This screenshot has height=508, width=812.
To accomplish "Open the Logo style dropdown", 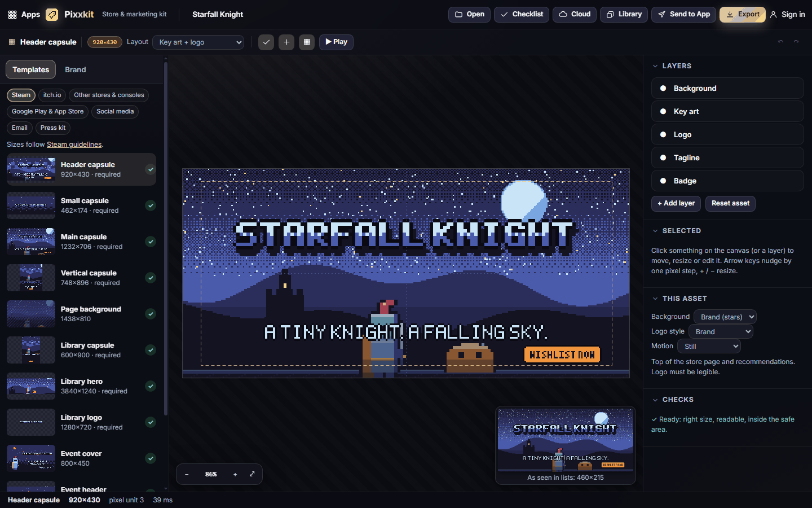I will (x=721, y=331).
